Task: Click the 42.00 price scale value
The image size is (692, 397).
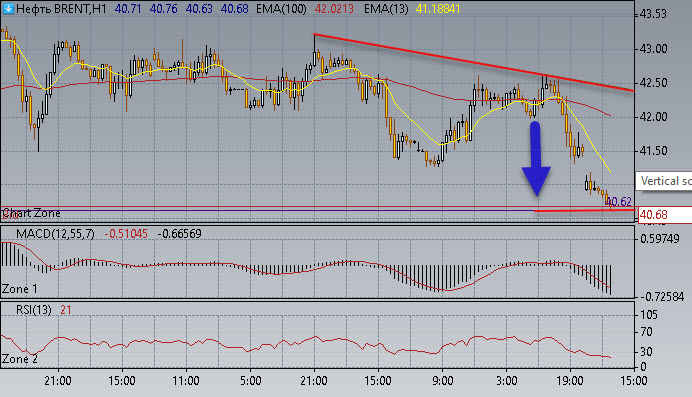Action: click(x=653, y=117)
